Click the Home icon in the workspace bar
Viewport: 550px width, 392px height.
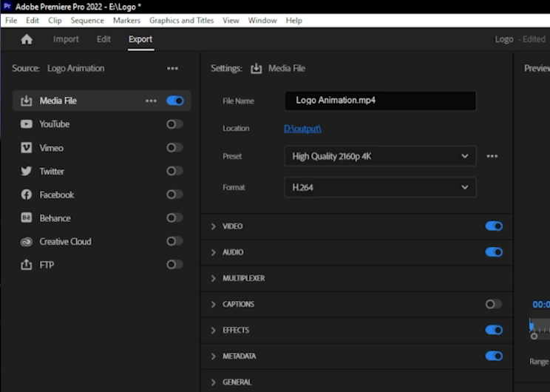(x=27, y=39)
